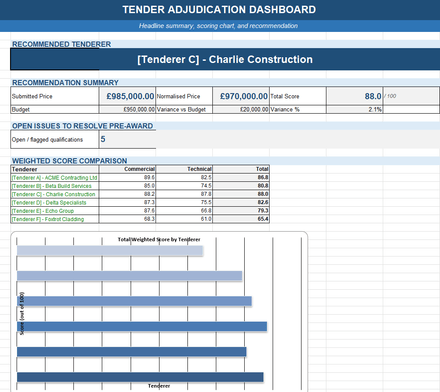Click Delta Specialists total score 82.6
The width and height of the screenshot is (440, 392).
[x=241, y=202]
